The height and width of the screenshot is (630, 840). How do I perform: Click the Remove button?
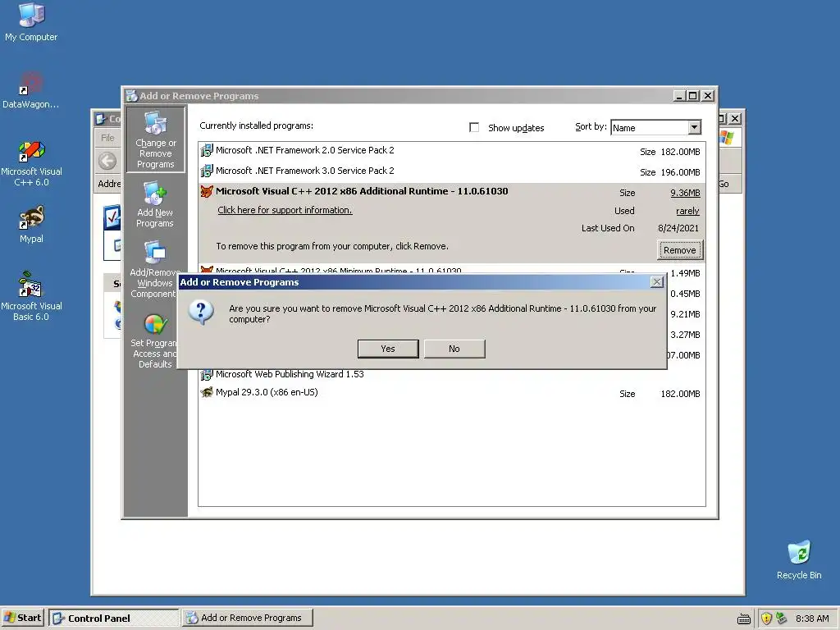tap(679, 250)
